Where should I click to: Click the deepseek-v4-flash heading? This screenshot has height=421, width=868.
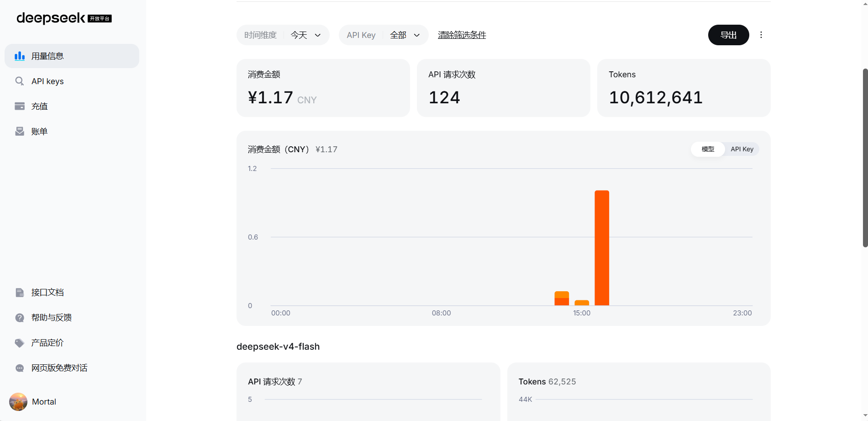[x=278, y=346]
